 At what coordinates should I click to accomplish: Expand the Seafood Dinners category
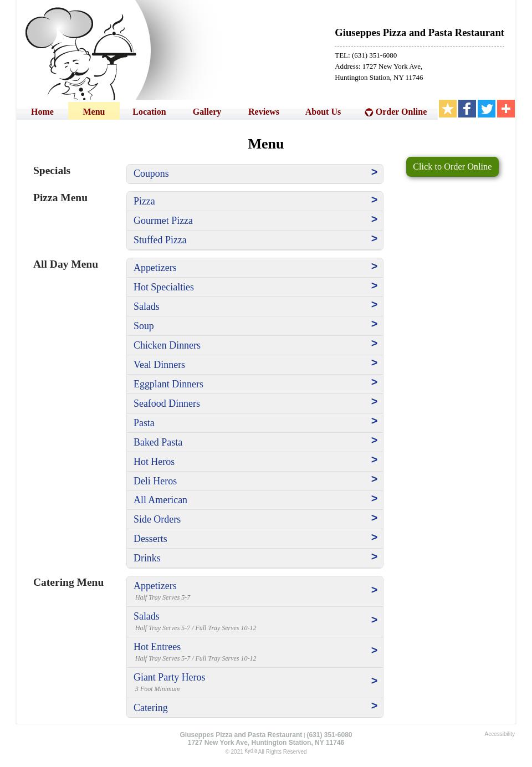166,403
